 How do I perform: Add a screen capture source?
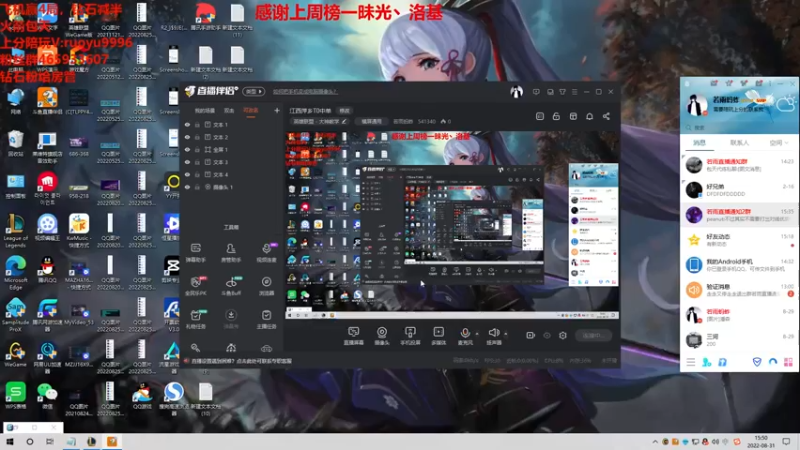(353, 336)
